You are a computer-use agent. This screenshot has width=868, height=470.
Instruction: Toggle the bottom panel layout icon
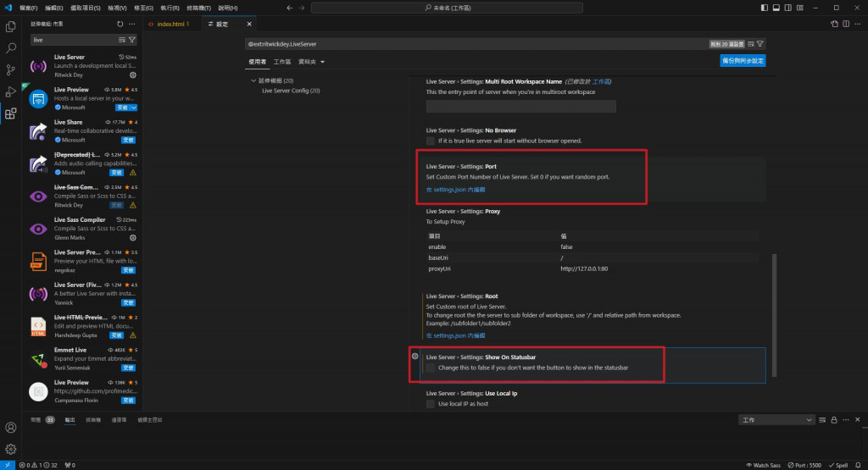[776, 8]
